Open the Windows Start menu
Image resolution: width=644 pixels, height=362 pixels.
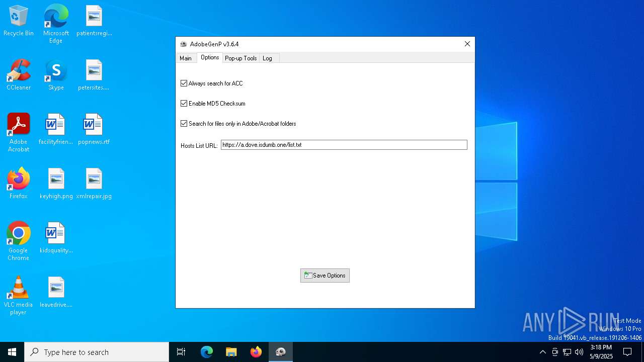point(12,352)
